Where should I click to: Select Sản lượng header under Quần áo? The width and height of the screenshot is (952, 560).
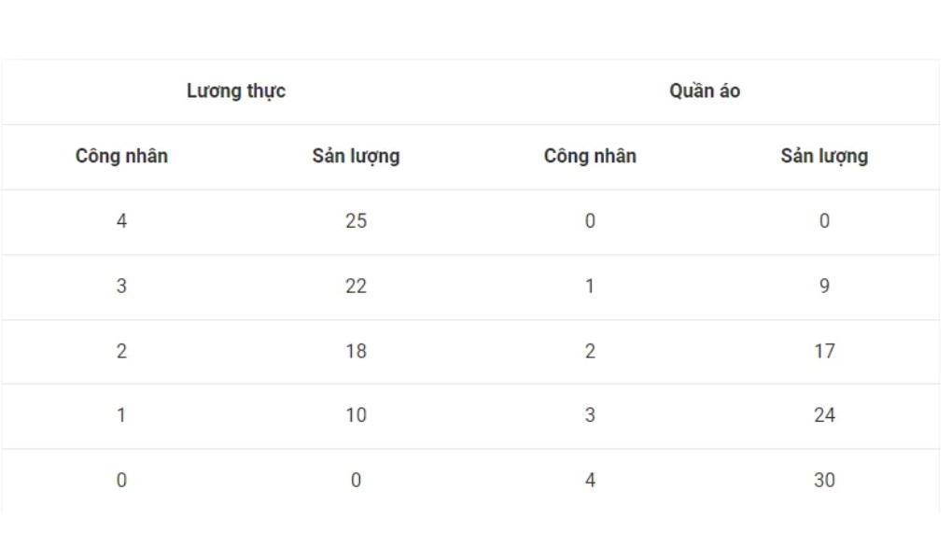(824, 156)
